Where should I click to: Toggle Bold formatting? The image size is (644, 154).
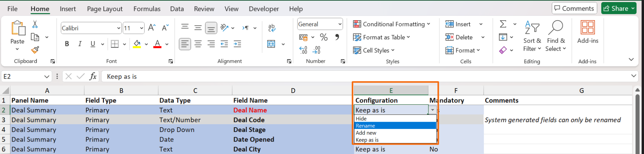(x=67, y=44)
